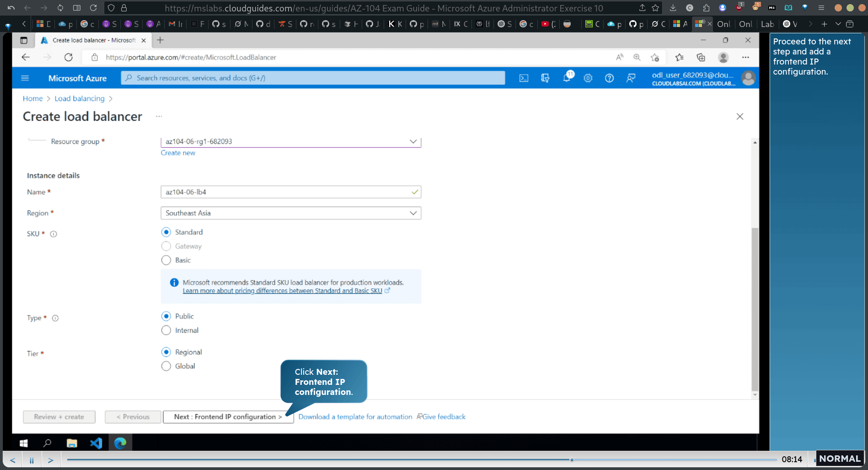Pause the guide playback
Viewport: 868px width, 470px height.
(x=32, y=460)
